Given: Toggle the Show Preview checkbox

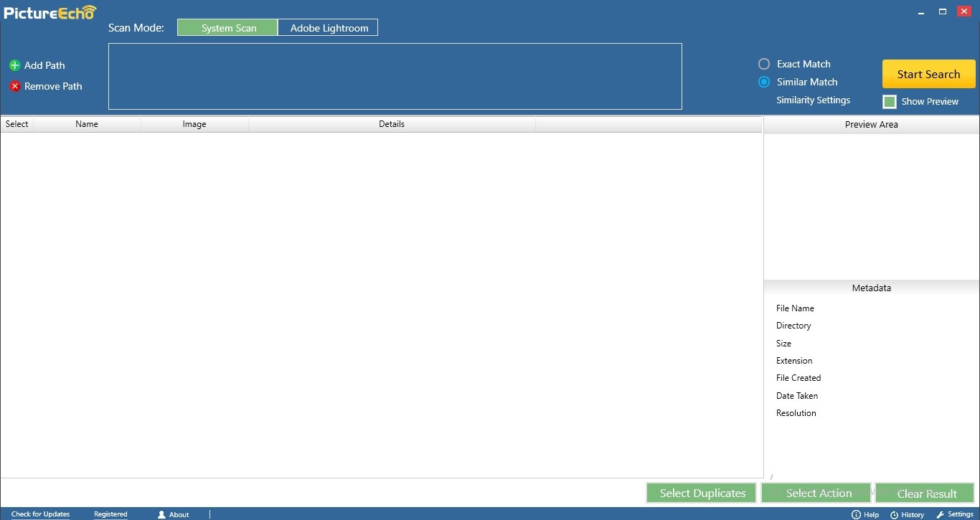Looking at the screenshot, I should click(x=890, y=102).
